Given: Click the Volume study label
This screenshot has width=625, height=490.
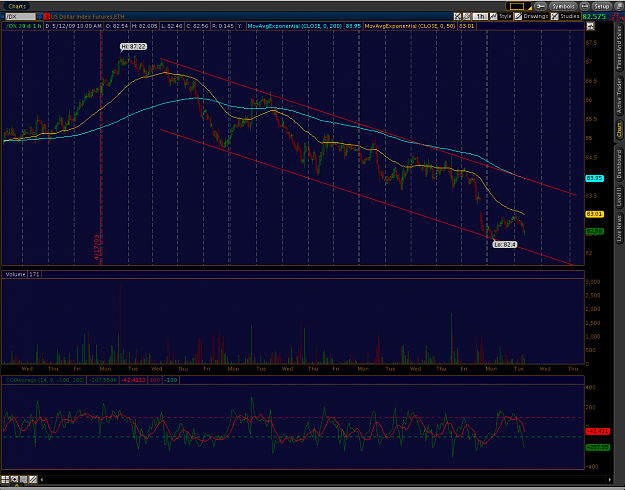Looking at the screenshot, I should click(x=15, y=274).
